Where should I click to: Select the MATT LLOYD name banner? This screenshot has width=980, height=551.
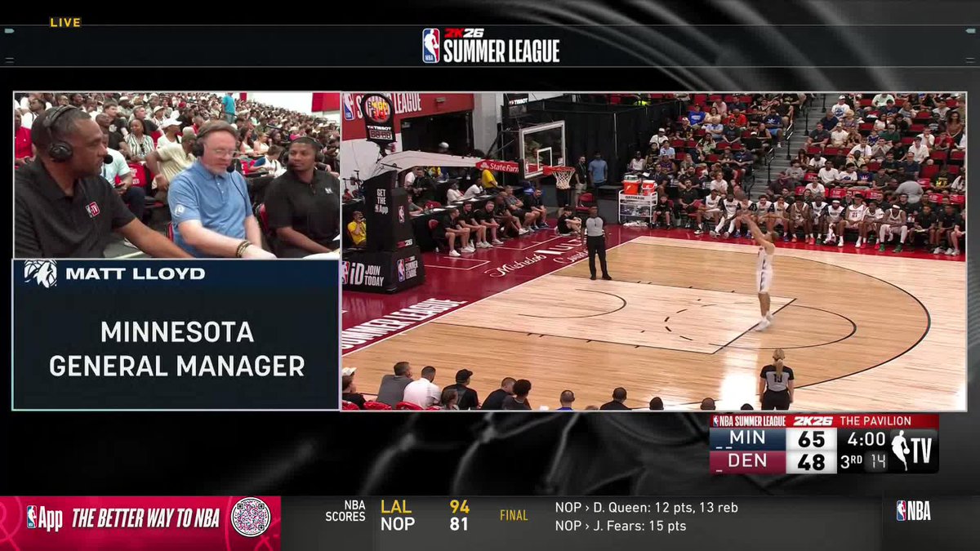coord(176,273)
